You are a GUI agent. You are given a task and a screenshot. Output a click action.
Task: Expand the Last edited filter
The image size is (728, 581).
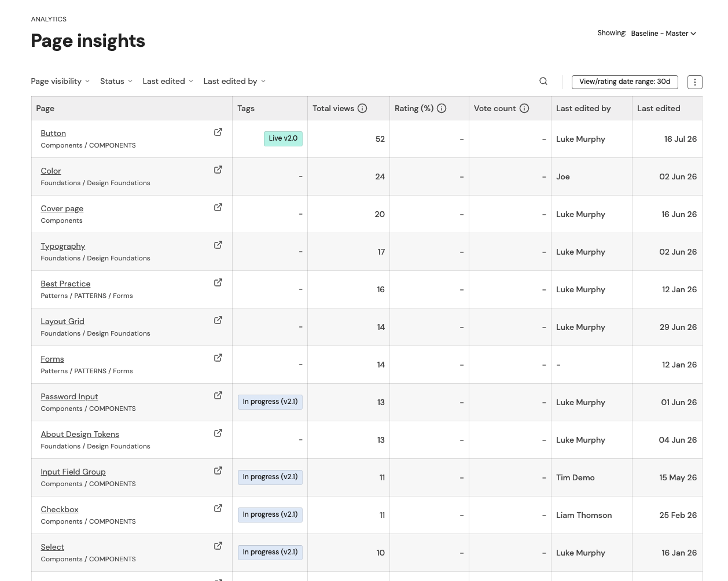[x=168, y=81]
